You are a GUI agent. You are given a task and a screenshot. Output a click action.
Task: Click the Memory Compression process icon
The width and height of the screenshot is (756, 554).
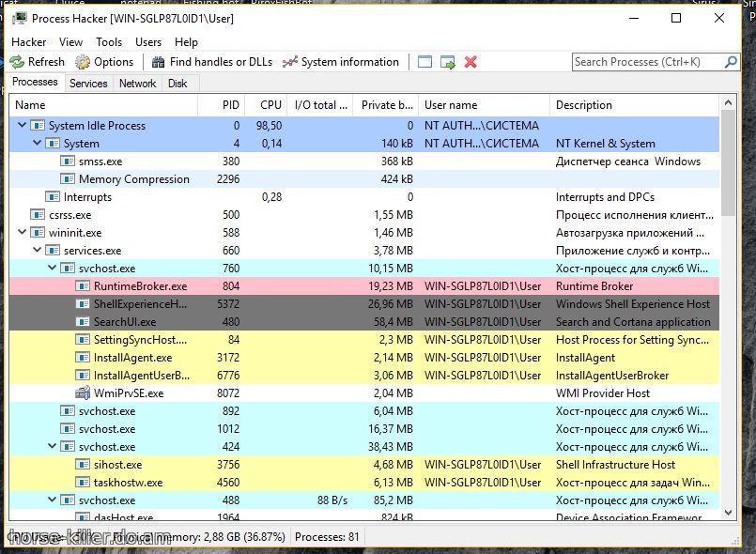coord(68,179)
